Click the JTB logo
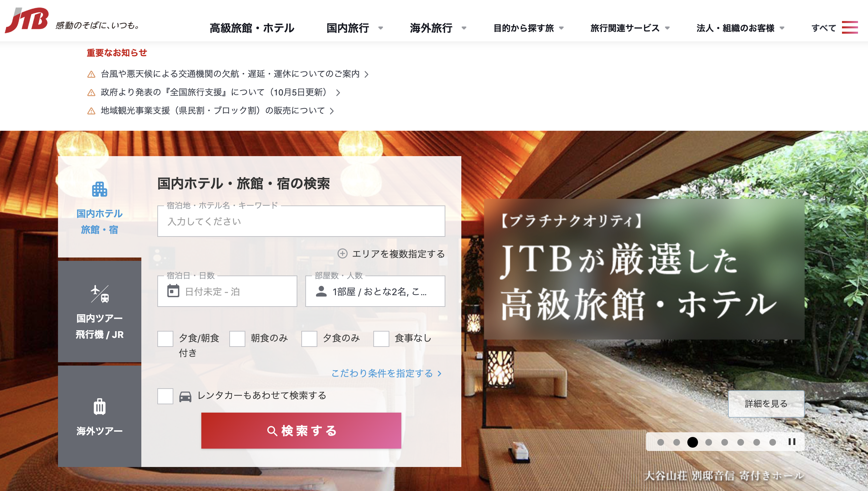868x491 pixels. (x=27, y=20)
